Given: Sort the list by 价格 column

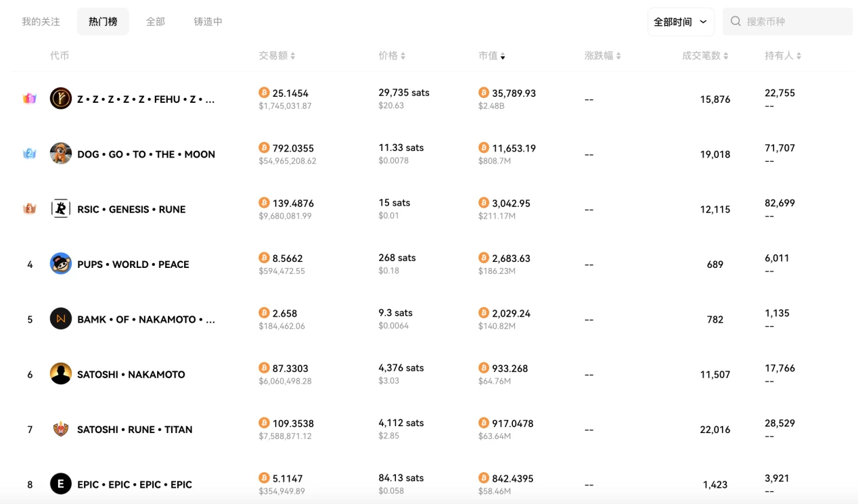Looking at the screenshot, I should click(x=392, y=55).
